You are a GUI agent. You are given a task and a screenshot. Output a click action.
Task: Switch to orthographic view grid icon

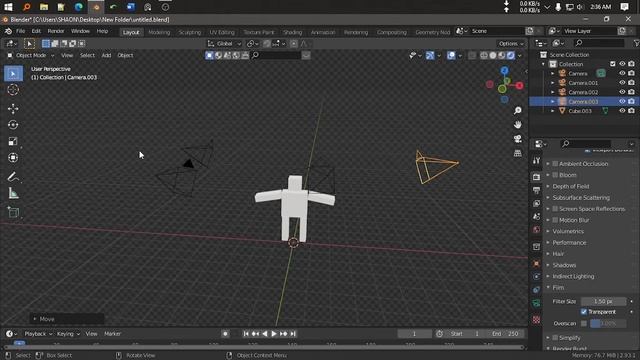pos(518,153)
